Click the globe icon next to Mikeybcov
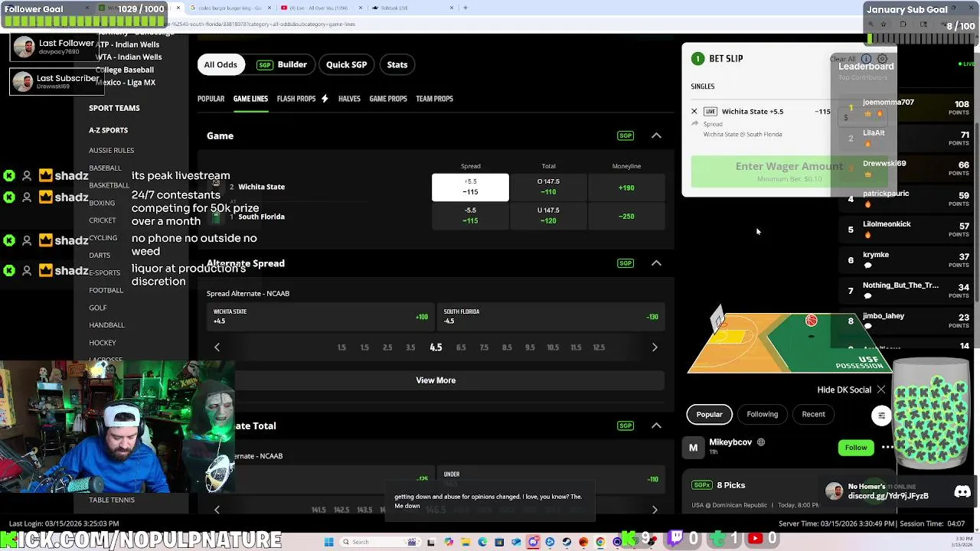 (x=760, y=442)
